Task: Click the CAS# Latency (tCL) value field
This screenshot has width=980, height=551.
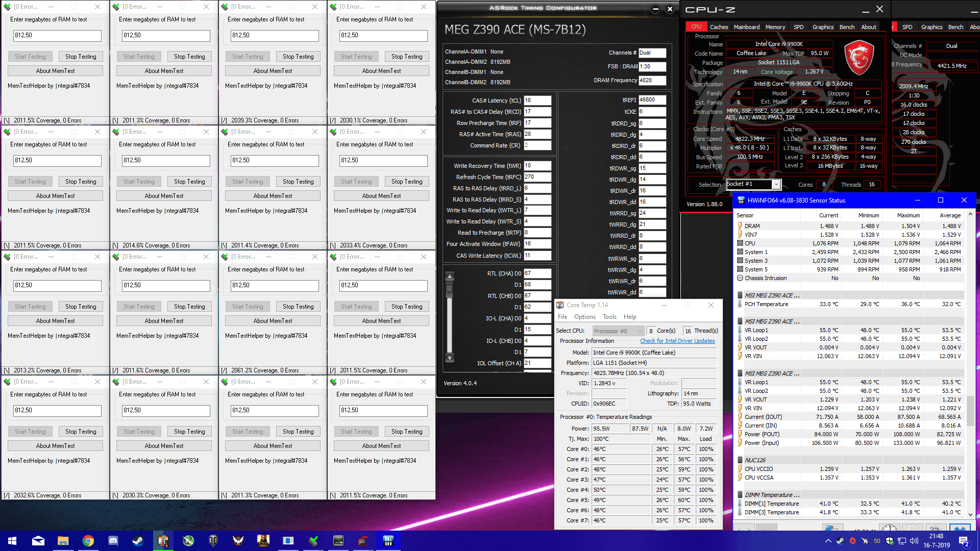Action: 537,101
